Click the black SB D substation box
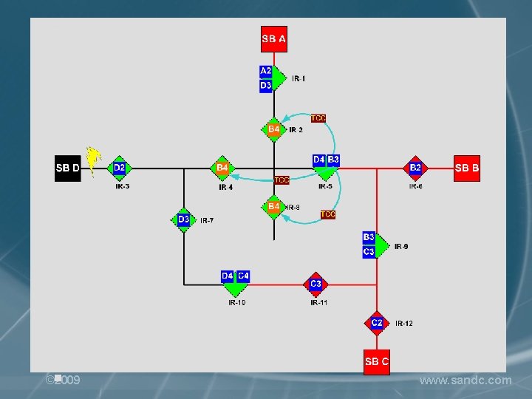532x399 pixels. pos(68,168)
